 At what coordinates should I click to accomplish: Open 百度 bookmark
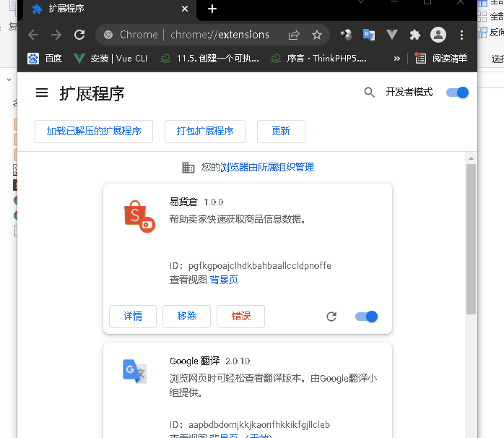click(44, 59)
